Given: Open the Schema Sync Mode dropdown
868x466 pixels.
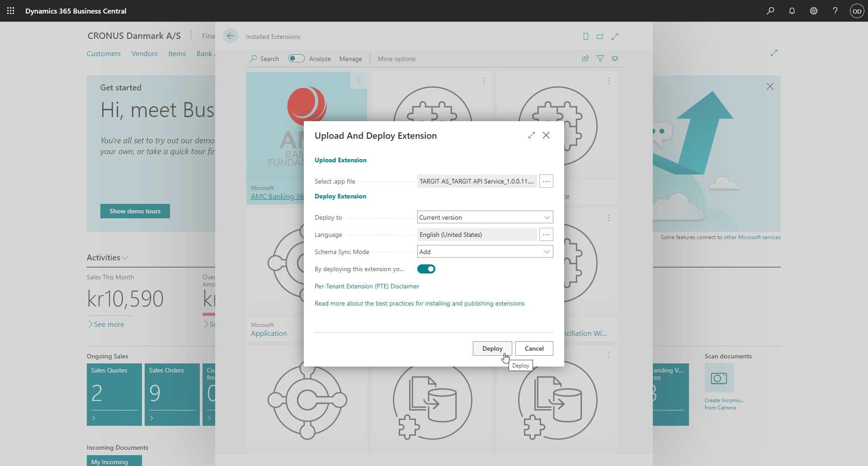Looking at the screenshot, I should tap(485, 252).
